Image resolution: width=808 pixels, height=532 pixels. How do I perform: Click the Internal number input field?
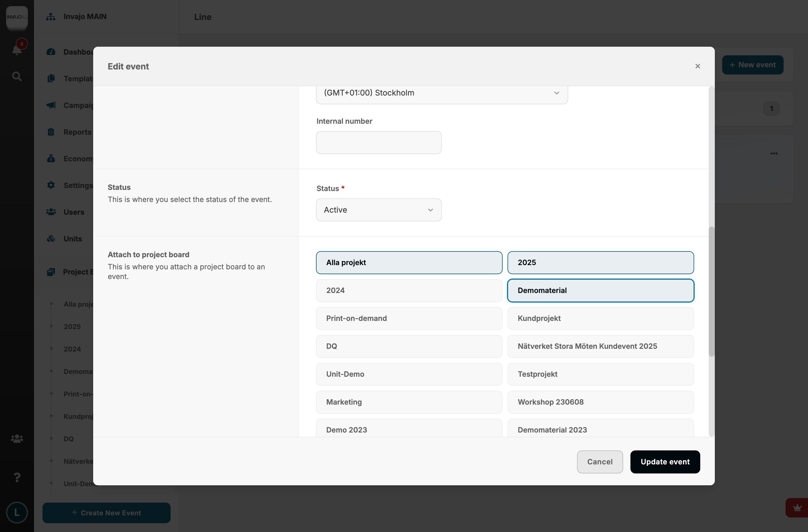tap(379, 143)
